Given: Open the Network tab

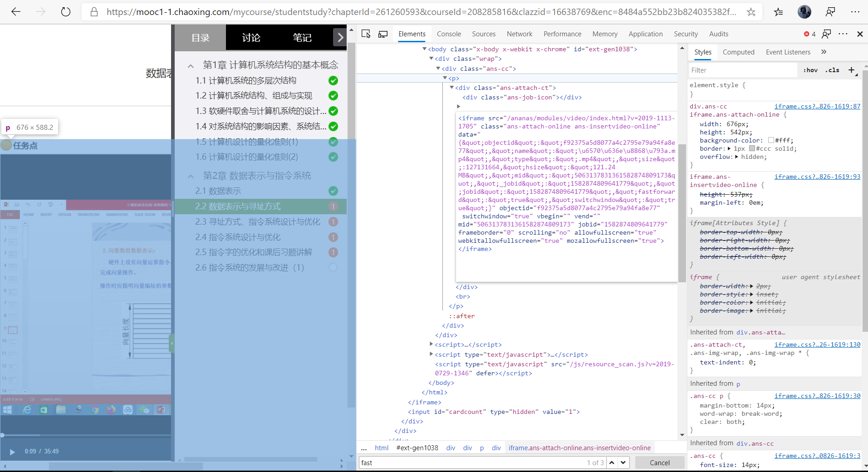Looking at the screenshot, I should [x=520, y=34].
